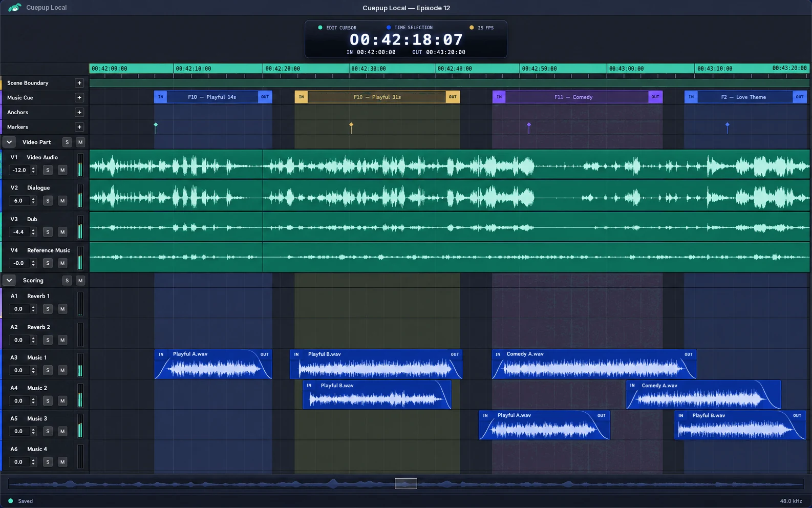Click V3 Dub gain value field

[19, 232]
